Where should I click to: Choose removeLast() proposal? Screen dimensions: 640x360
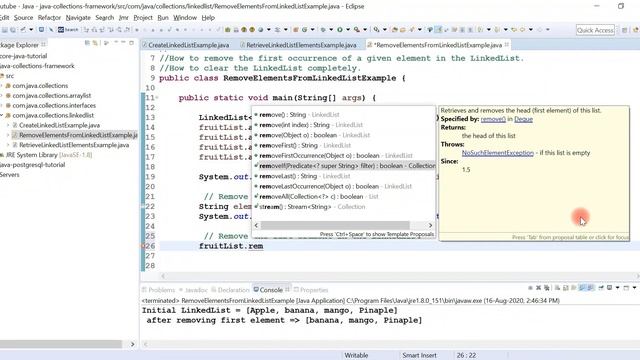click(x=344, y=176)
